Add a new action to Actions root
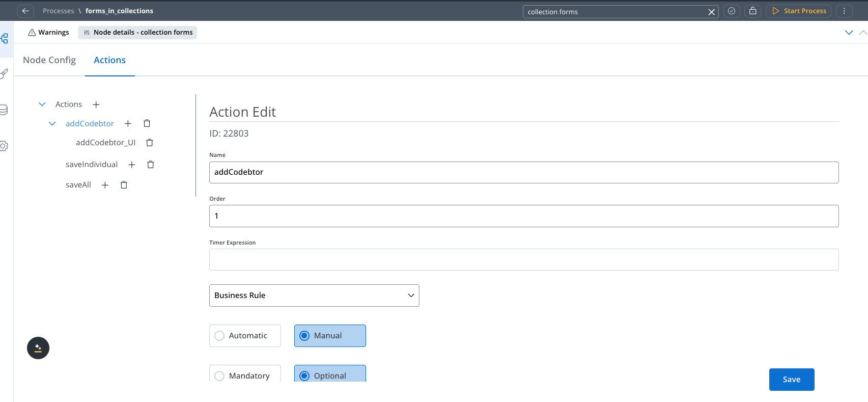Image resolution: width=868 pixels, height=402 pixels. click(96, 104)
